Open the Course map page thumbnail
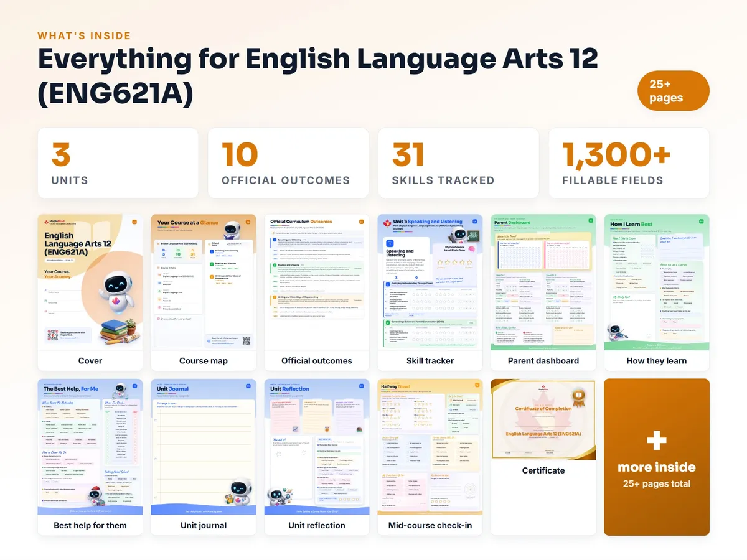 (204, 282)
